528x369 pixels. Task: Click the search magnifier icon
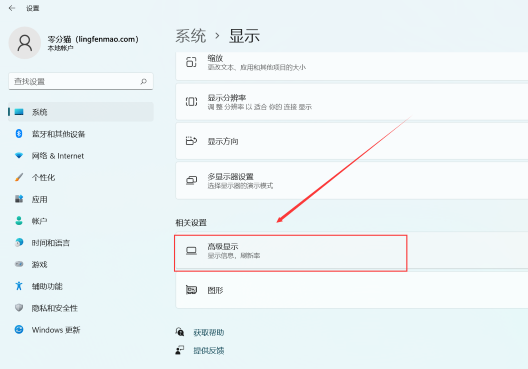pos(144,81)
